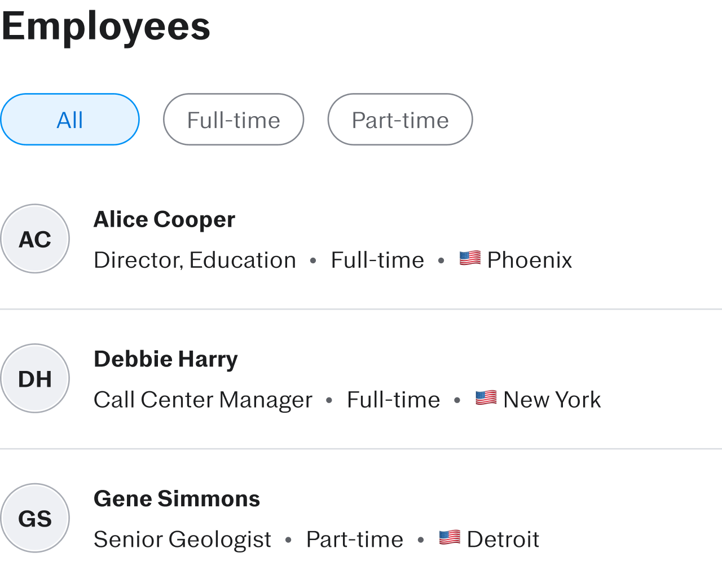Select the All filter chip
722x588 pixels.
[70, 120]
